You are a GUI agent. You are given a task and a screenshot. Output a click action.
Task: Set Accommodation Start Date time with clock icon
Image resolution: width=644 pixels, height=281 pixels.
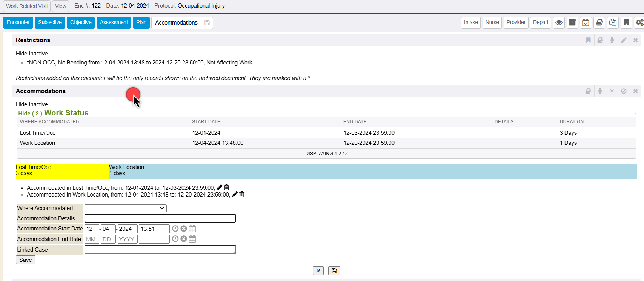[175, 229]
